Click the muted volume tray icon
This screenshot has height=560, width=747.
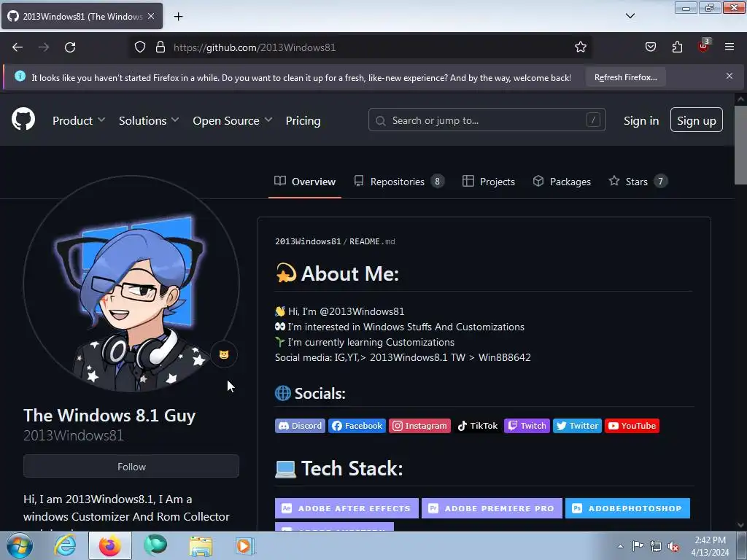[673, 546]
